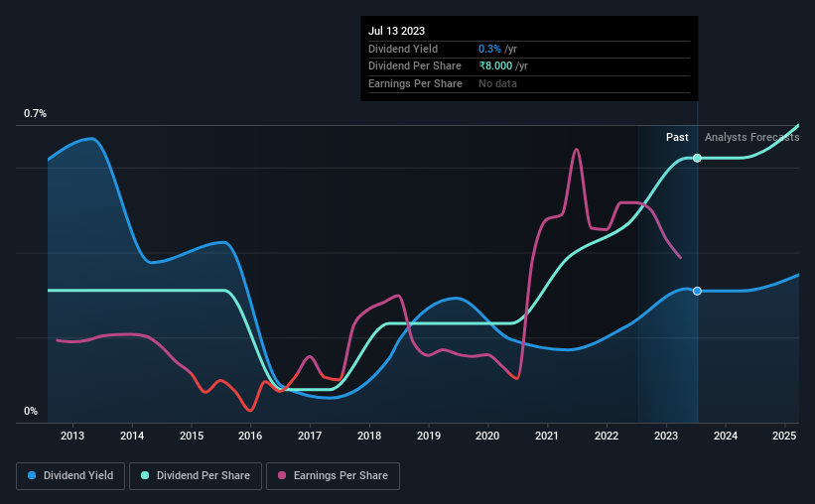The height and width of the screenshot is (504, 815).
Task: Click the 2021 x-axis year label
Action: click(547, 436)
